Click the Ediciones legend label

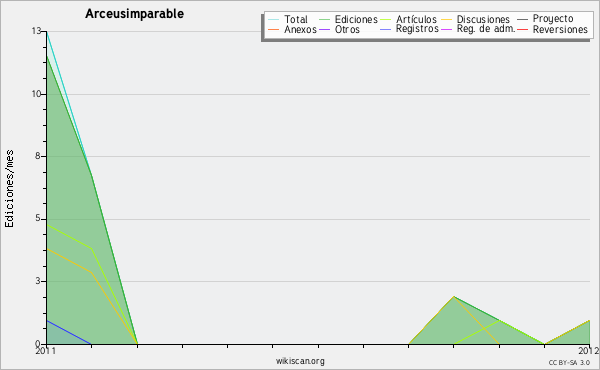[356, 19]
